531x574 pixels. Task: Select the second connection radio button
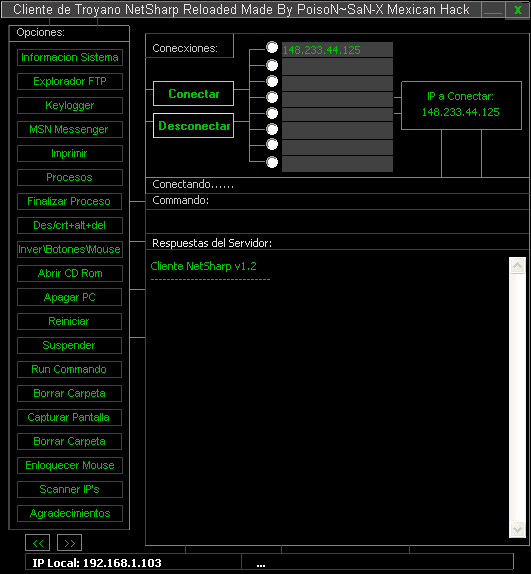(272, 65)
